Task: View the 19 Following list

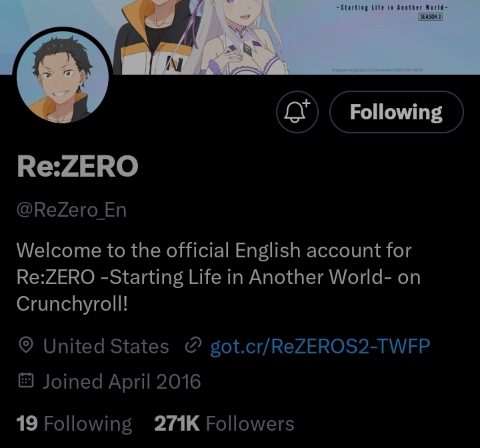Action: pos(74,424)
